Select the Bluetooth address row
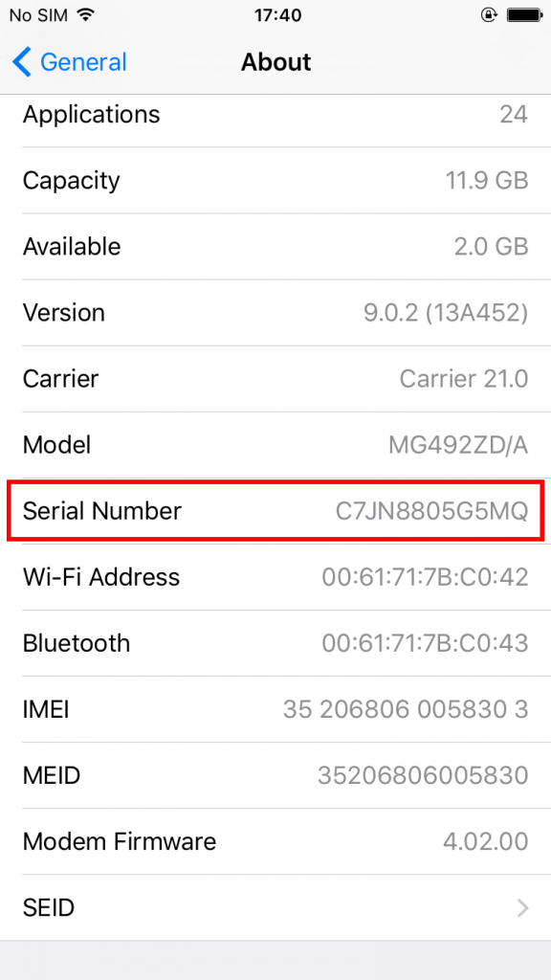 275,643
